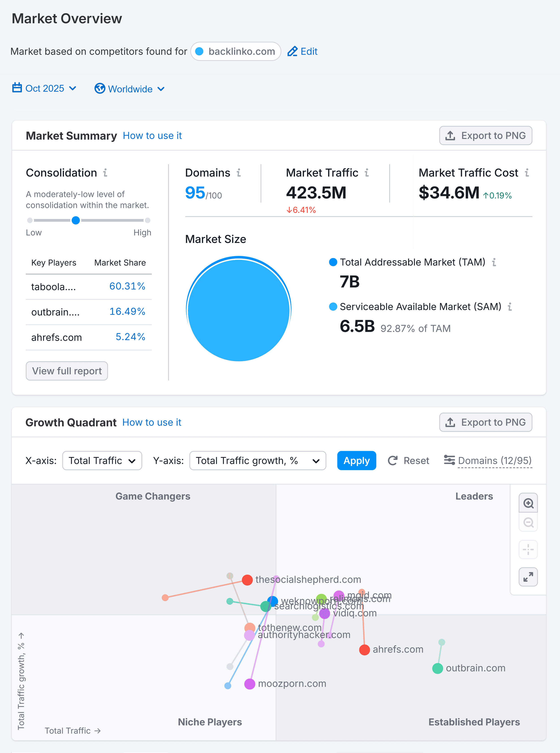Viewport: 560px width, 753px height.
Task: Open the Total Traffic growth Y-axis dropdown
Action: 258,461
